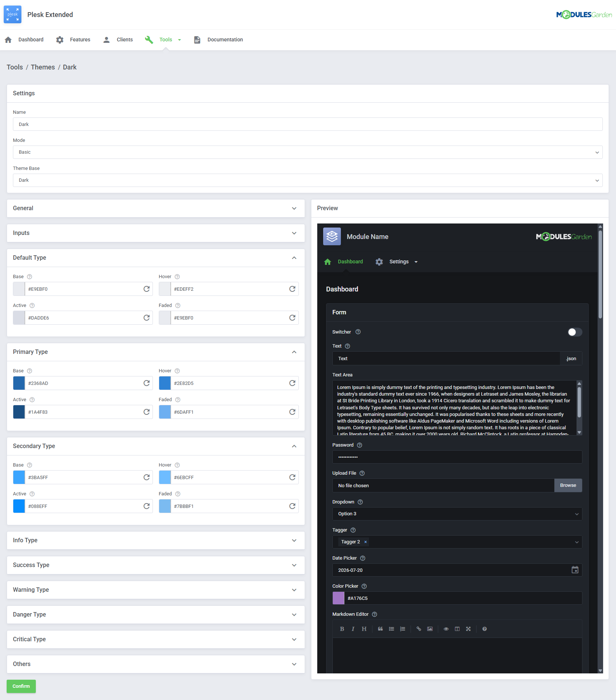The image size is (616, 700).
Task: Click the Plesk Extended logo icon
Action: pos(13,14)
